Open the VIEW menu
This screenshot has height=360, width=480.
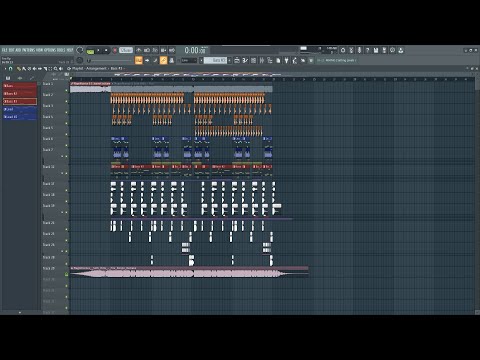pos(40,50)
